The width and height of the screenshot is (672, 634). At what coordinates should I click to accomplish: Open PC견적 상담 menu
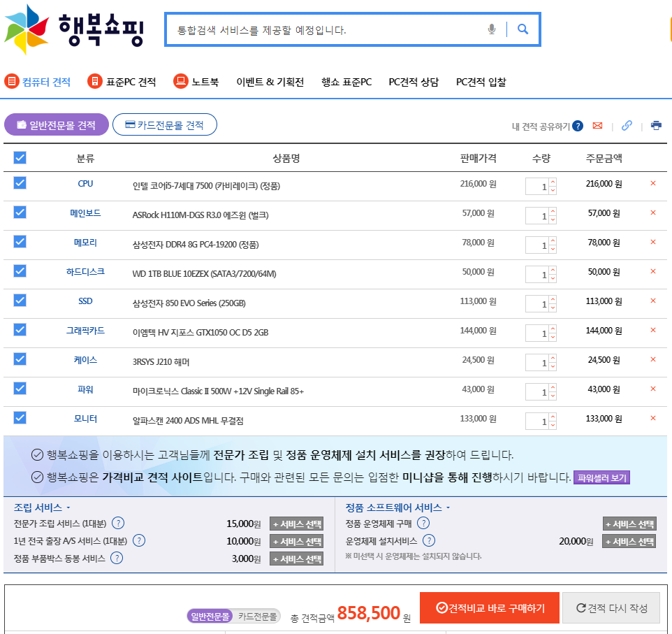(x=414, y=82)
